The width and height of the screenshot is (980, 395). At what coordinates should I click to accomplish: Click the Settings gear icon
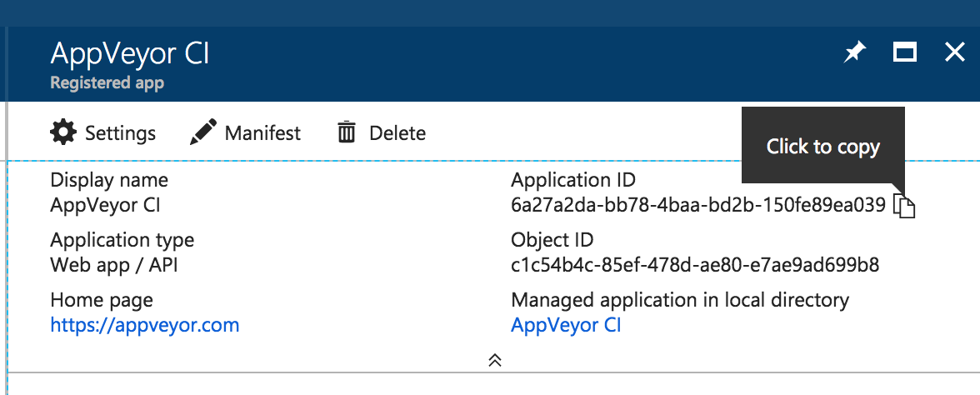63,132
